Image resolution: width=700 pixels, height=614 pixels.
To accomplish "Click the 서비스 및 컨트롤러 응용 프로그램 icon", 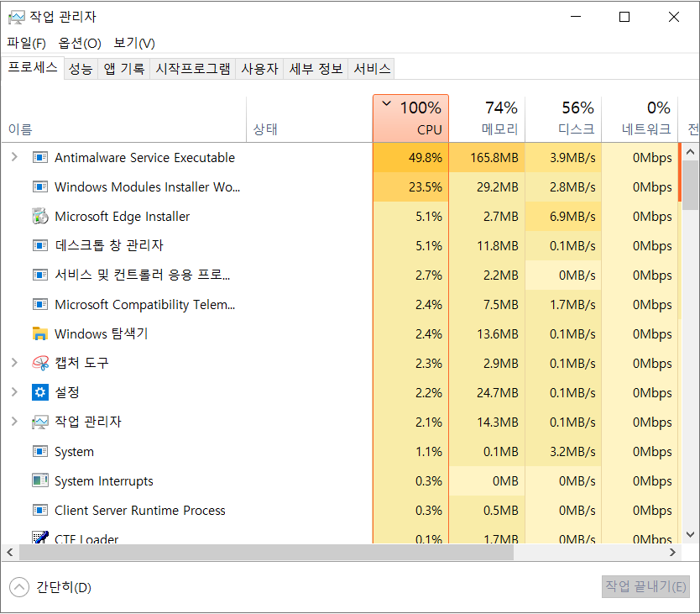I will pyautogui.click(x=40, y=275).
